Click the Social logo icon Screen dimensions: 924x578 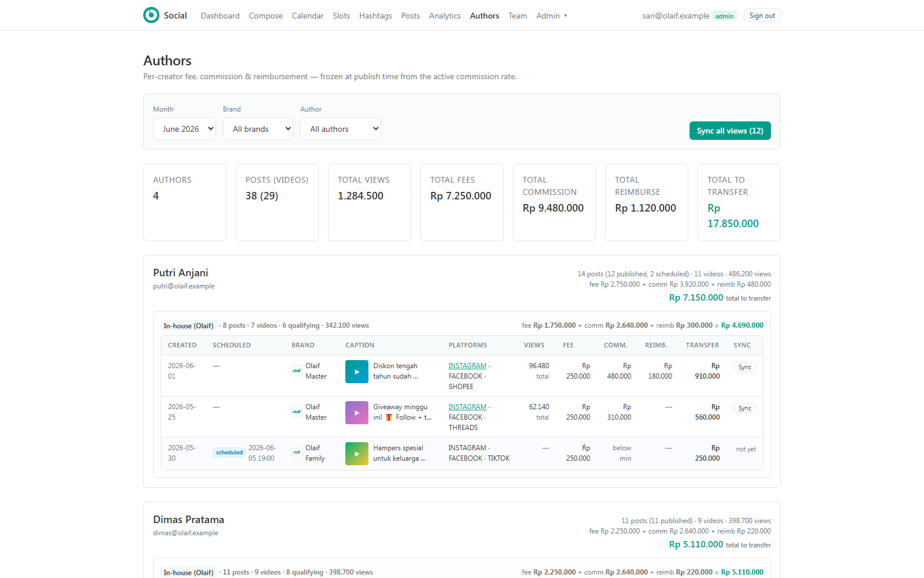[151, 15]
